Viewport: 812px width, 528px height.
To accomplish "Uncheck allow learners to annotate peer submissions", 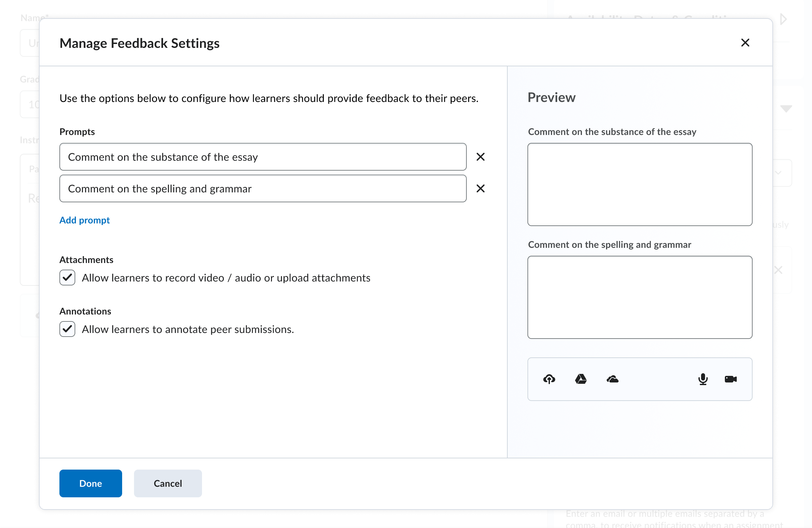I will [x=67, y=329].
